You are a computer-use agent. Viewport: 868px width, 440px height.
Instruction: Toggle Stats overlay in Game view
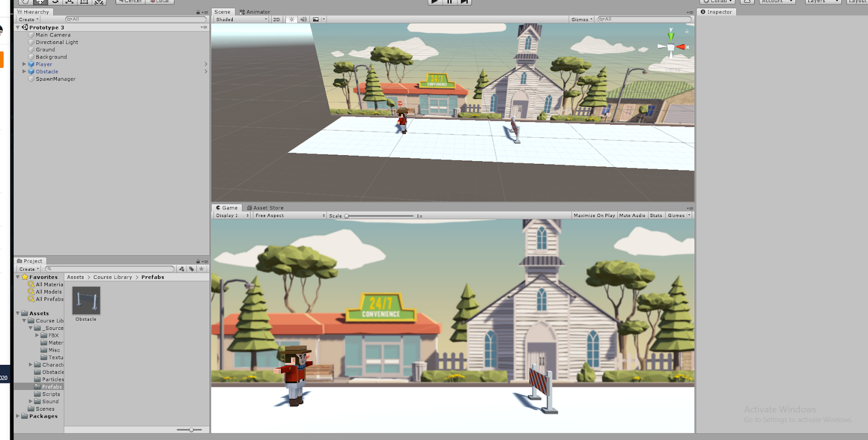tap(656, 215)
